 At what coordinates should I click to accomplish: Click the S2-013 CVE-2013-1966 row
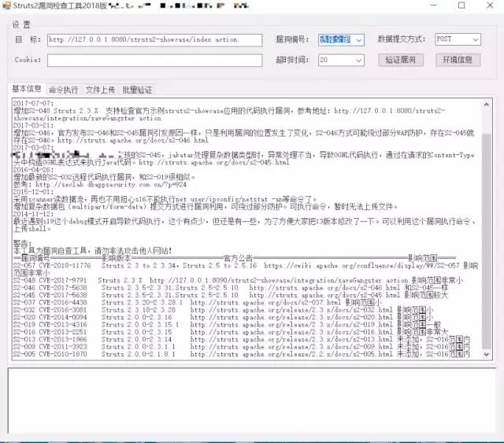coord(242,340)
